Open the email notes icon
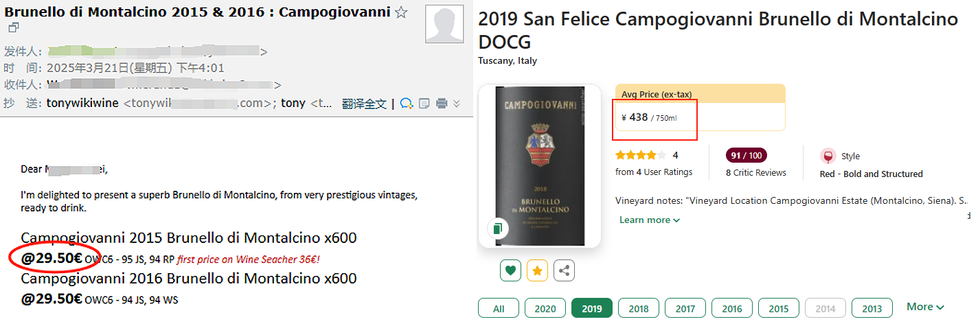Screen dimensions: 980x326 tap(424, 104)
